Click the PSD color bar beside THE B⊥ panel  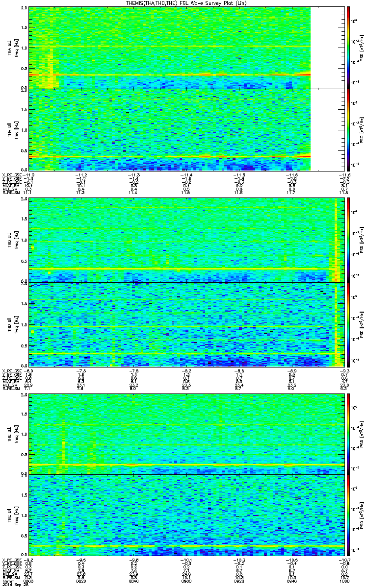(348, 433)
